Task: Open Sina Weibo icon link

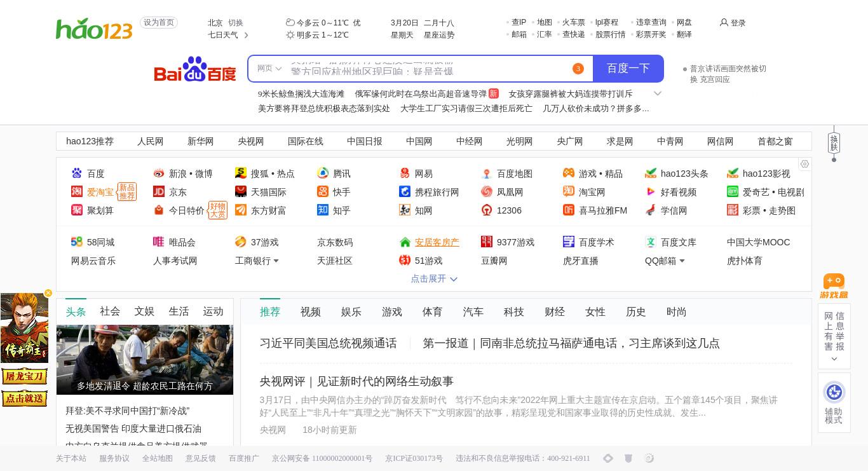Action: click(x=159, y=174)
